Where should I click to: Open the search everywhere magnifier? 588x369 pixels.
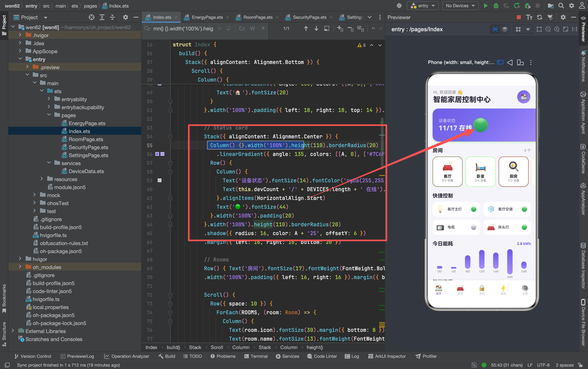(561, 6)
